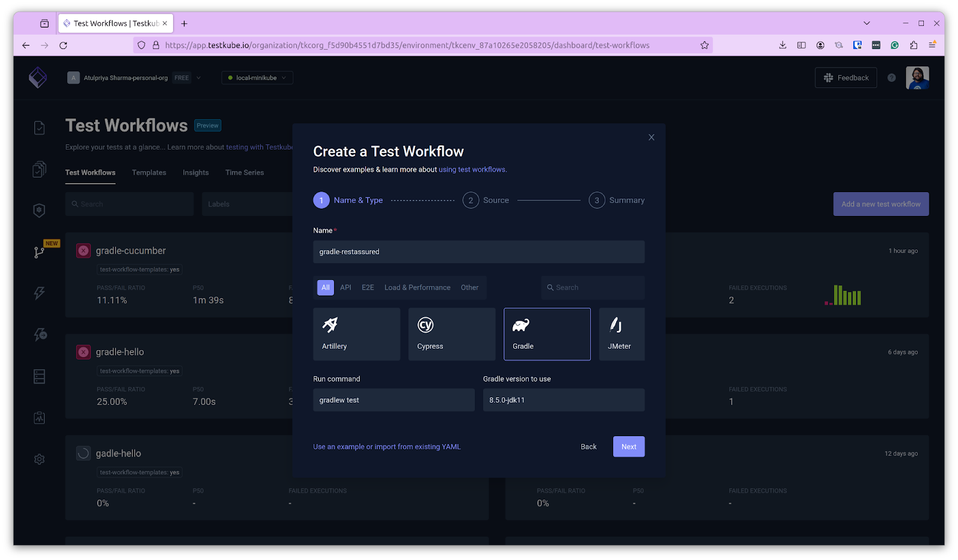
Task: Open the using test workflows link
Action: (x=472, y=170)
